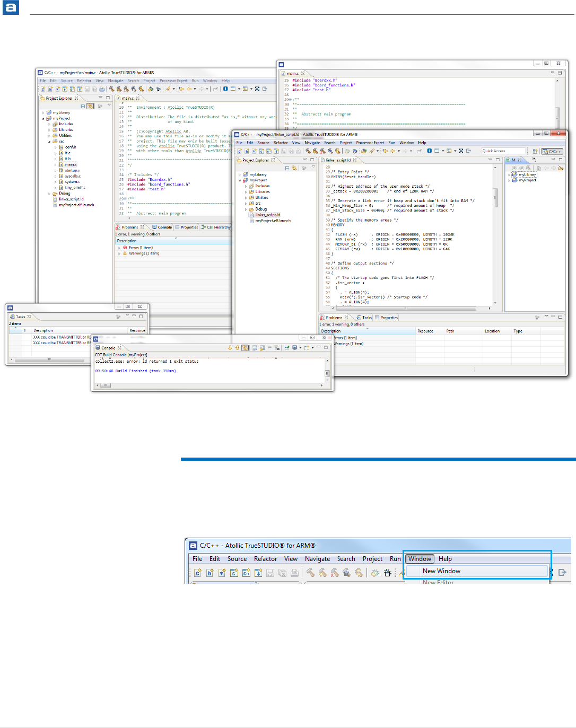Click blue information icon in linker_script.ld window toolbar
This screenshot has width=576, height=728.
(430, 151)
